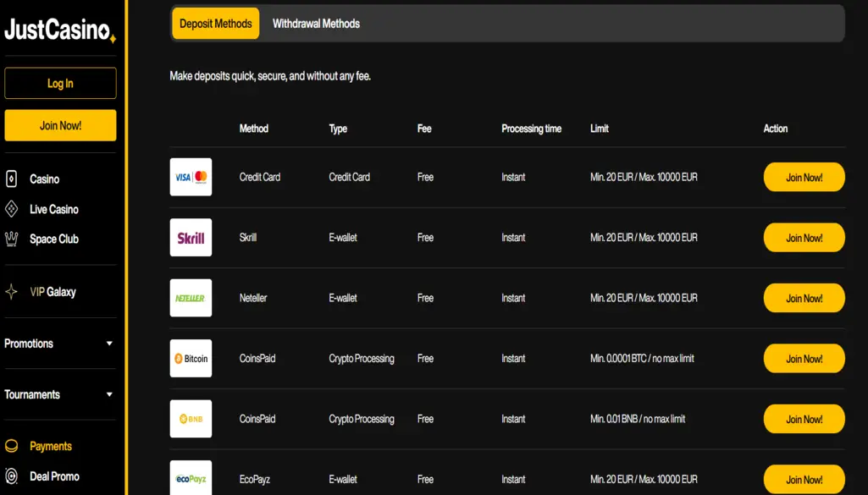Click Join Now! for Credit Card

click(804, 177)
